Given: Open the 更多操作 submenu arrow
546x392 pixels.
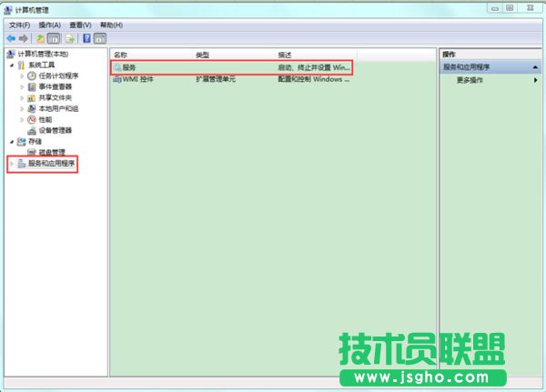Looking at the screenshot, I should (x=536, y=80).
